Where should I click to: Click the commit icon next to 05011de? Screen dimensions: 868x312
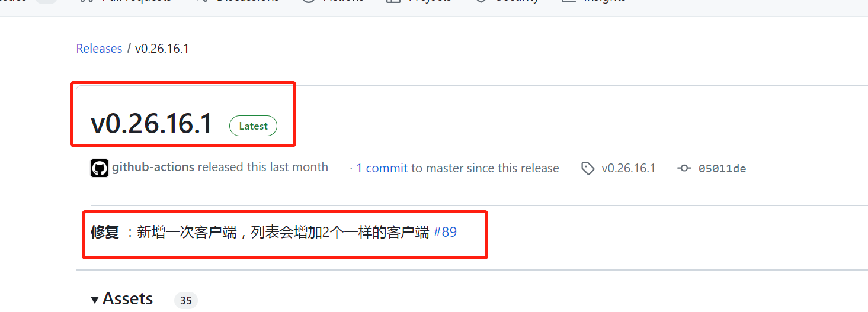click(x=684, y=168)
